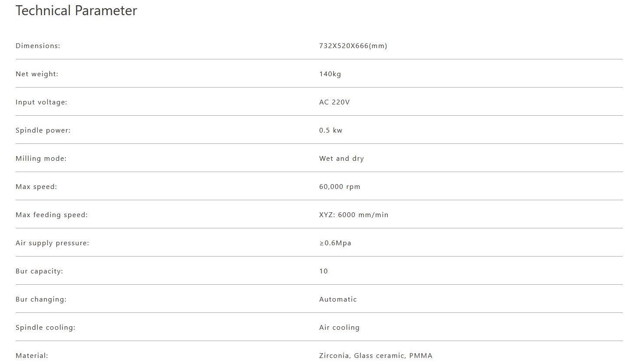632x364 pixels.
Task: Select the Air cooling value
Action: click(339, 328)
